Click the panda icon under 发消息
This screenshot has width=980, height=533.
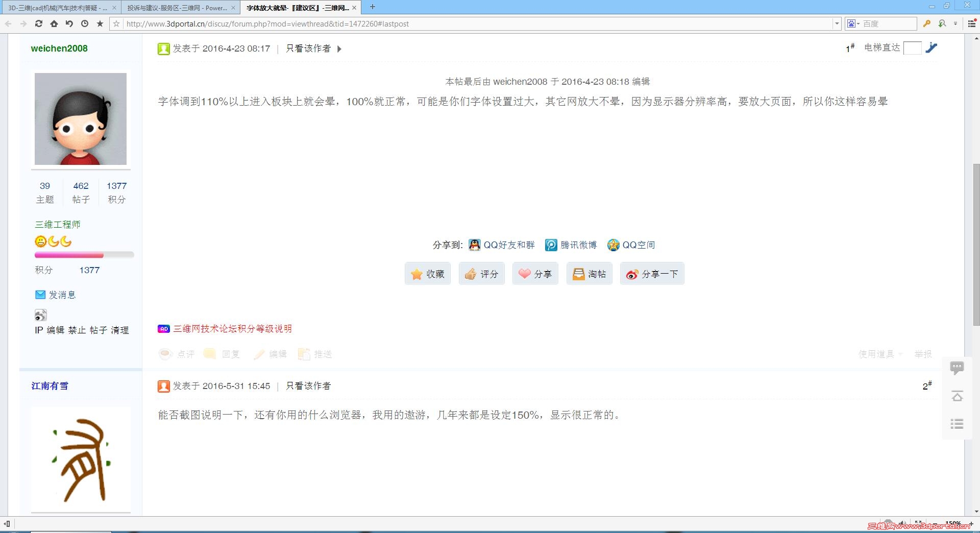40,315
